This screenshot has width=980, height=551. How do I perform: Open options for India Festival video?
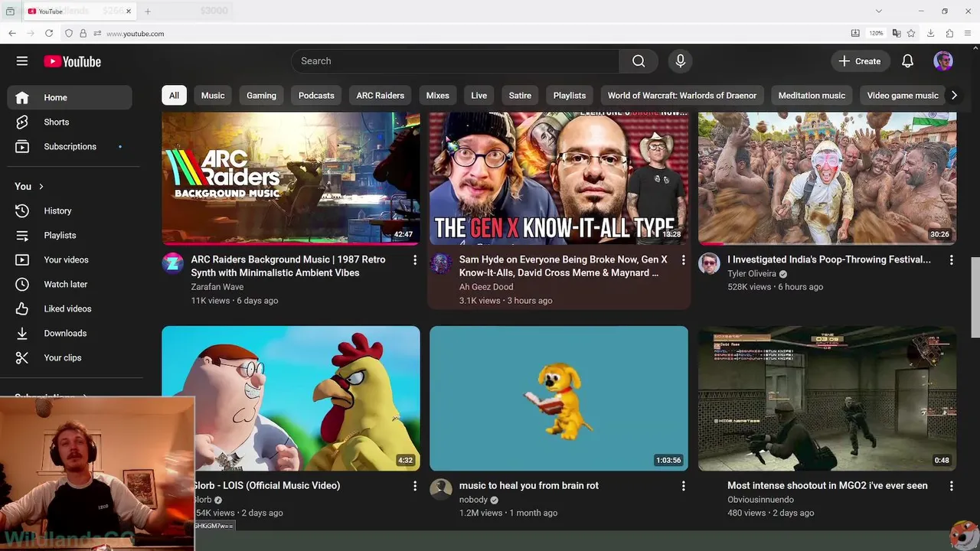tap(951, 260)
